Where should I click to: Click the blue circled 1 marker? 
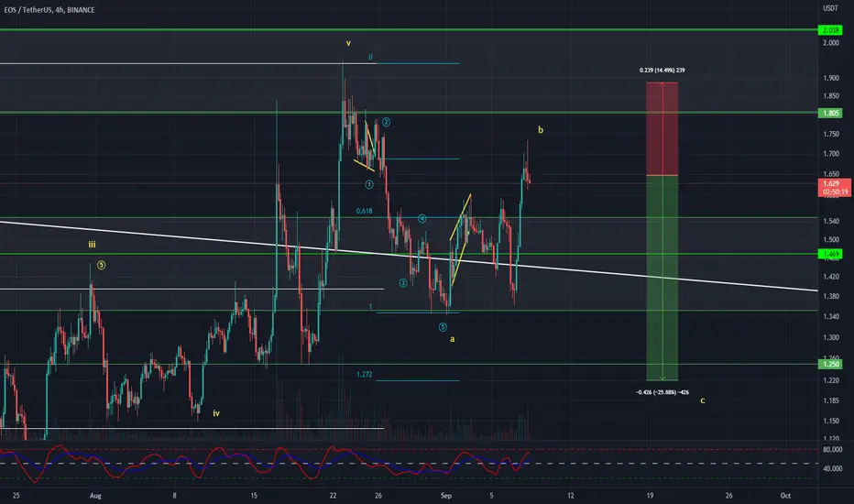click(369, 185)
